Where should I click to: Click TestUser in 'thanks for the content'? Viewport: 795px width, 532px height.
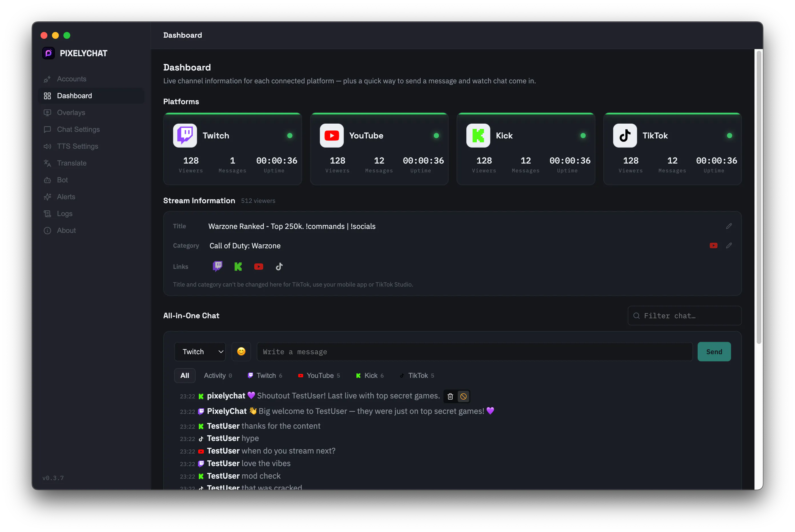coord(223,426)
